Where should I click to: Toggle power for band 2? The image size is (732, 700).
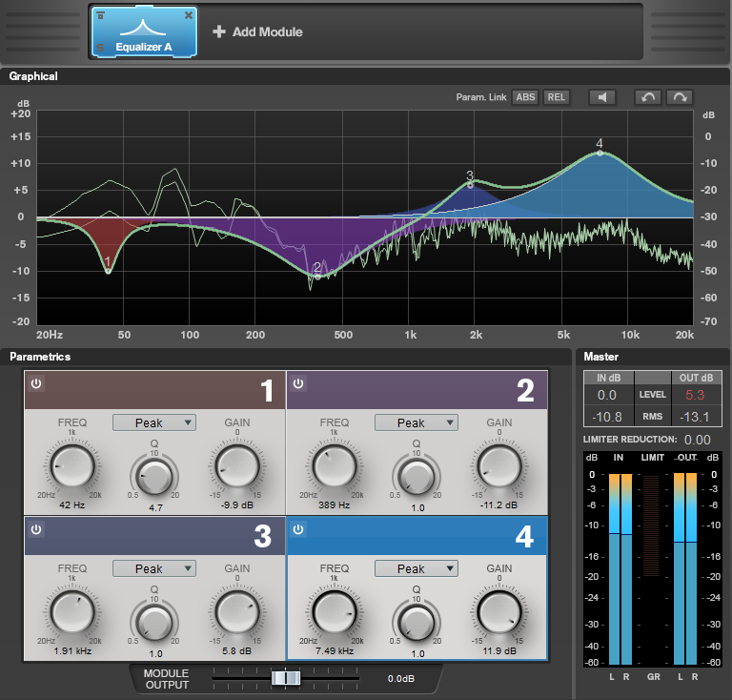[298, 384]
